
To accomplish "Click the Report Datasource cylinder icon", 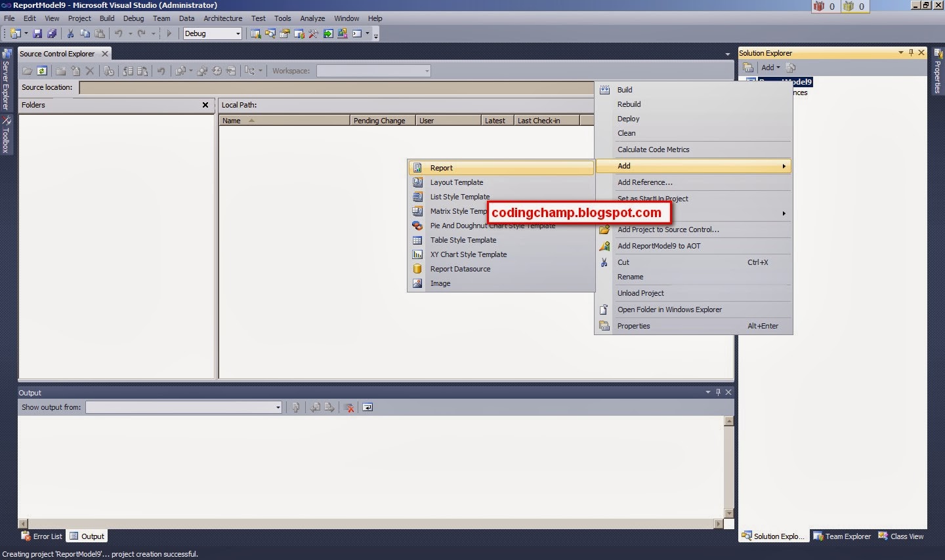I will 417,269.
